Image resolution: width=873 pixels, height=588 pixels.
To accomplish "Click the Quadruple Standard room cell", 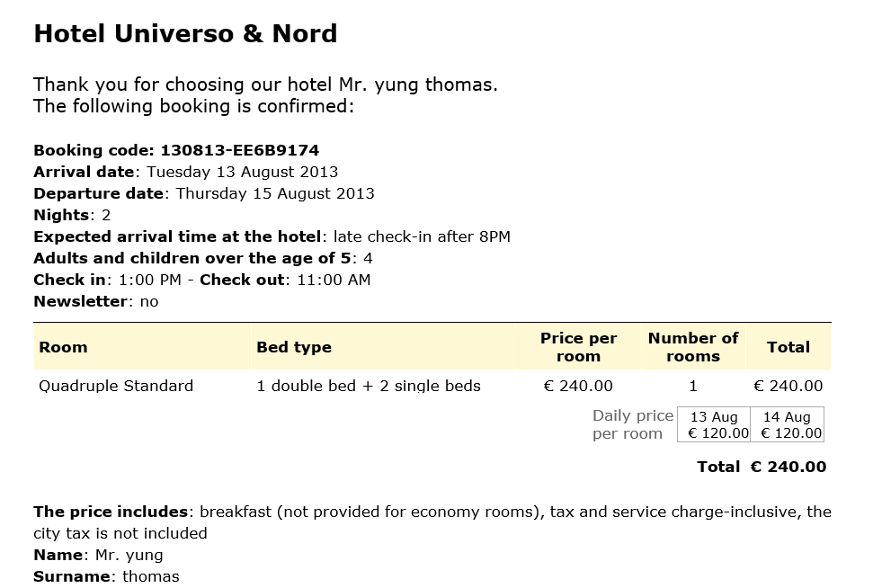I will 116,386.
